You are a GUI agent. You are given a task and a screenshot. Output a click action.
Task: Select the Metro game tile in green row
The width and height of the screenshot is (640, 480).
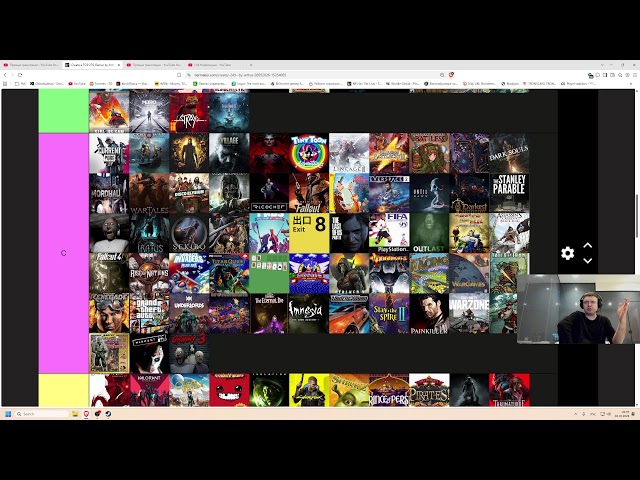click(149, 112)
